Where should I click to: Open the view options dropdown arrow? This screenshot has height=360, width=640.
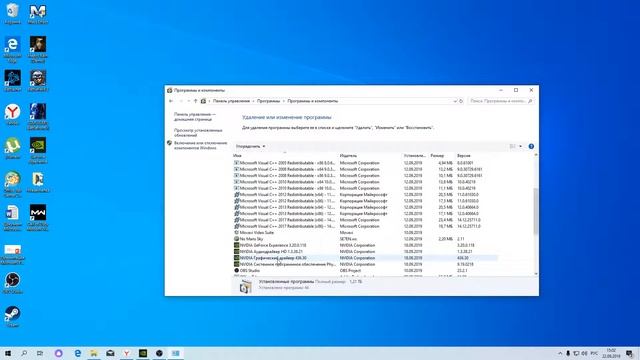click(x=520, y=146)
